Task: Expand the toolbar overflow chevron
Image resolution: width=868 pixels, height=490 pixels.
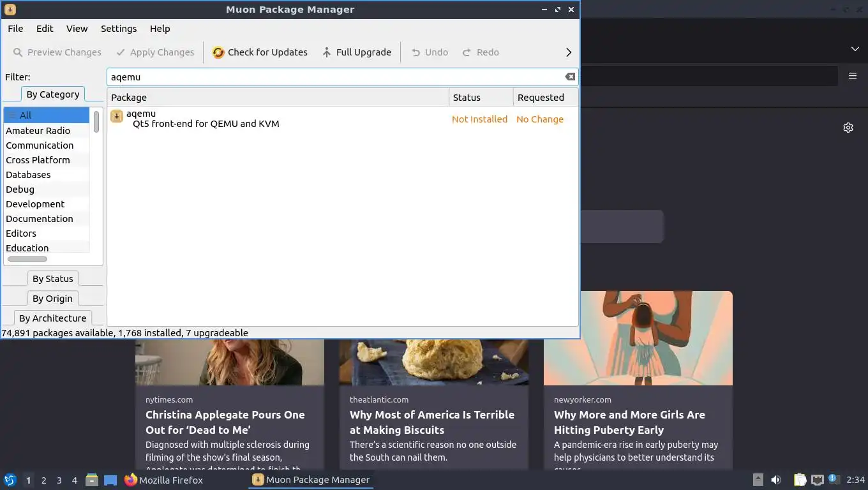Action: coord(569,52)
